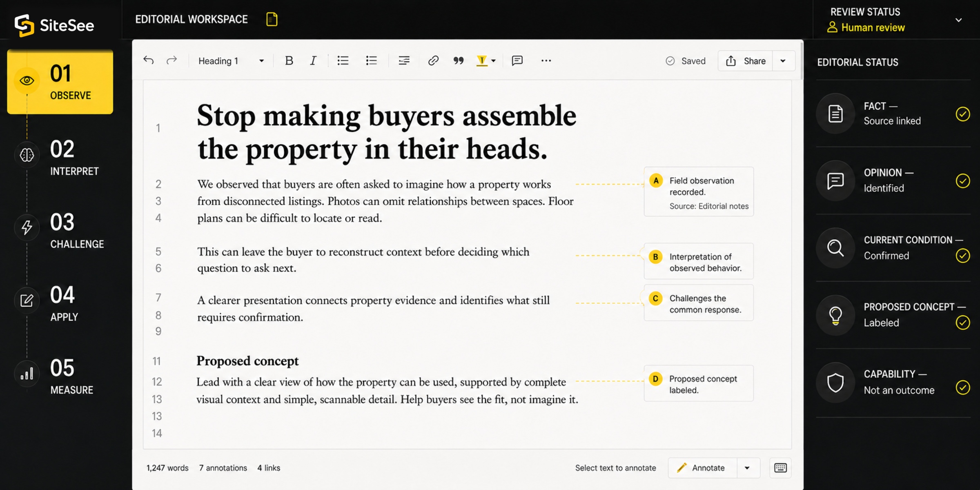Click the Challenge lightning bolt icon
This screenshot has width=980, height=490.
(x=27, y=227)
